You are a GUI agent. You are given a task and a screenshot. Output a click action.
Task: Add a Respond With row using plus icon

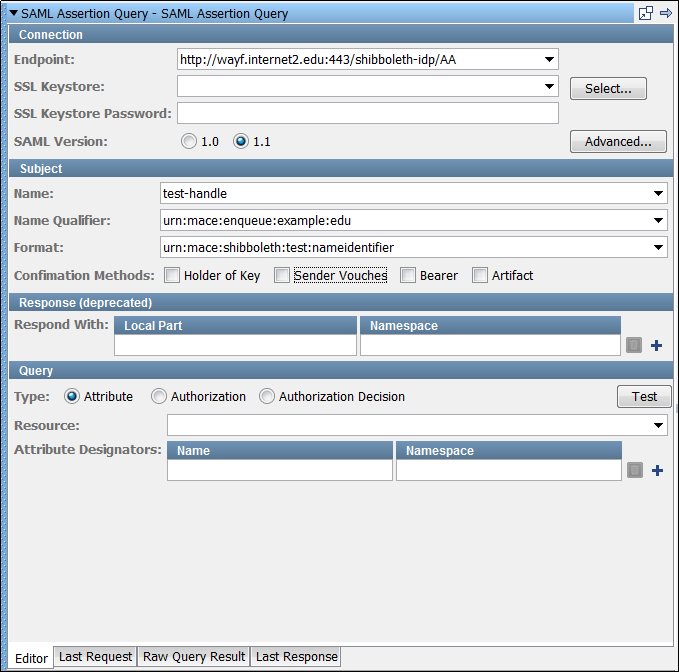[x=656, y=345]
